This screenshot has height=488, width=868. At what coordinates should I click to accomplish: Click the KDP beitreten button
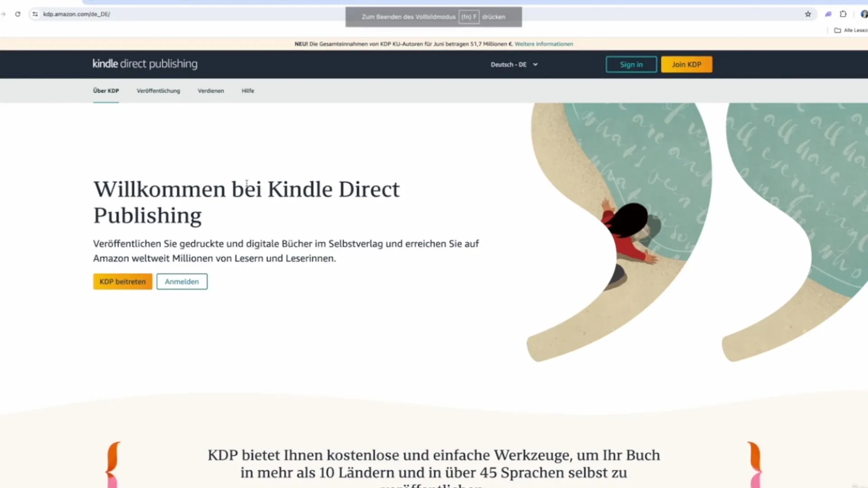122,281
